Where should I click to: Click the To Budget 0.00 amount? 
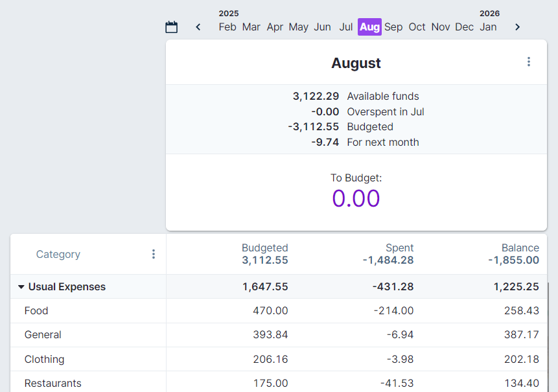click(356, 198)
